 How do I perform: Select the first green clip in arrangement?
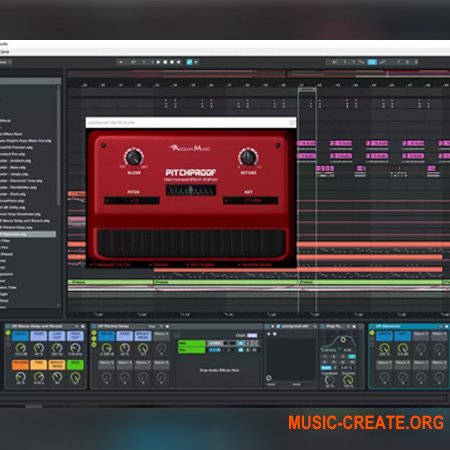click(x=110, y=282)
